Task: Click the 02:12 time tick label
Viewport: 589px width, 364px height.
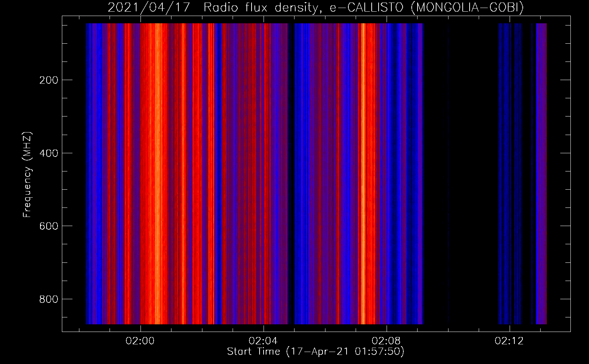Action: click(509, 341)
